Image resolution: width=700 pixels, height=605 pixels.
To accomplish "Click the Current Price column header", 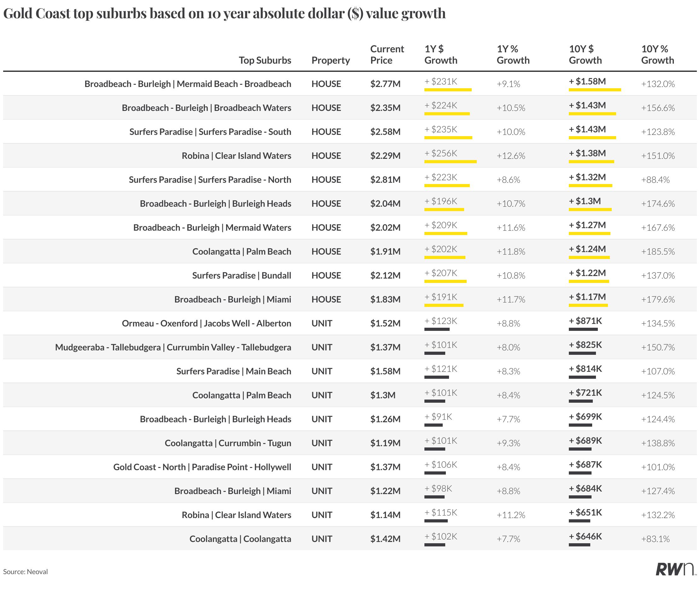I will tap(387, 54).
